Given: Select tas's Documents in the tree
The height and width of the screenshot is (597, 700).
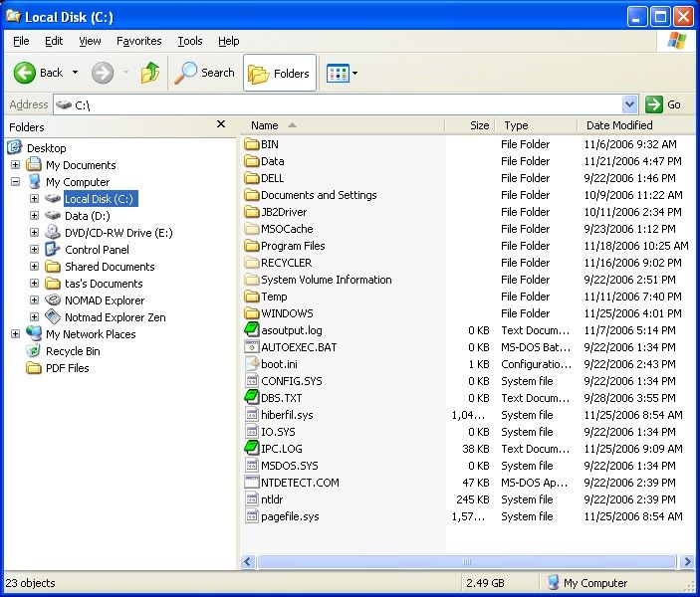Looking at the screenshot, I should tap(104, 284).
